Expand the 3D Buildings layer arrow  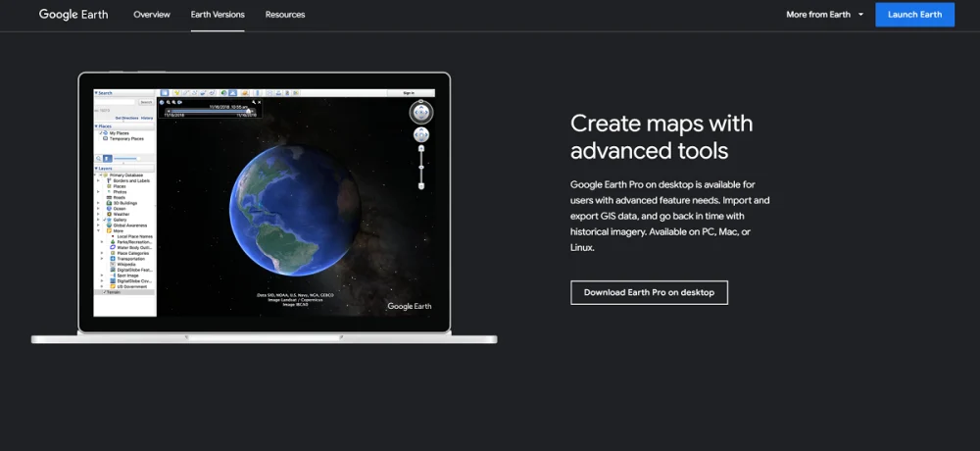[98, 203]
